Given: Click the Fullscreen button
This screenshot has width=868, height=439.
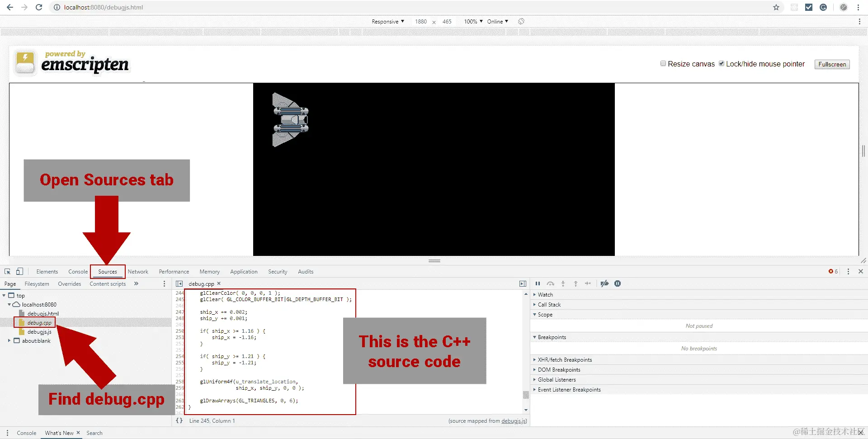Looking at the screenshot, I should pyautogui.click(x=832, y=64).
